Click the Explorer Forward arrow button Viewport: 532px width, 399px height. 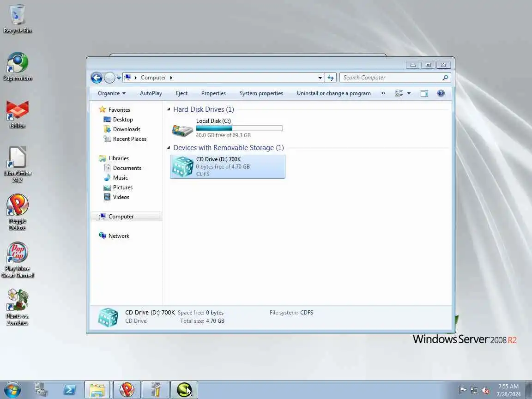tap(109, 78)
